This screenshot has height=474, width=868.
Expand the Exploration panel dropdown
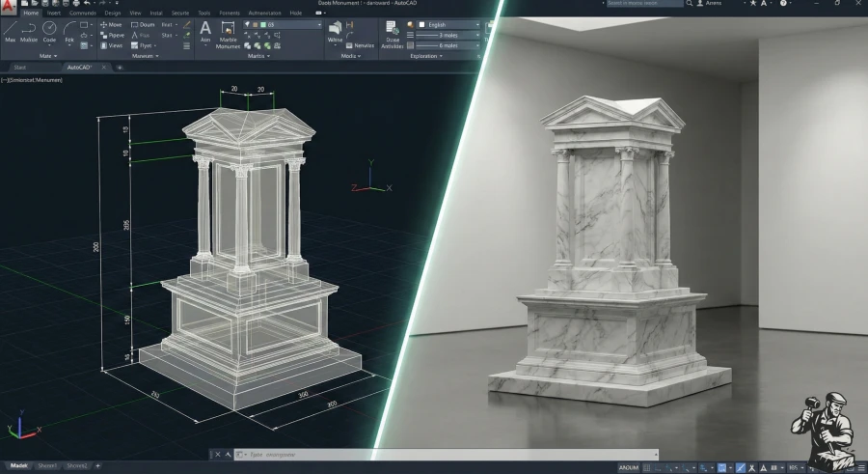point(426,56)
